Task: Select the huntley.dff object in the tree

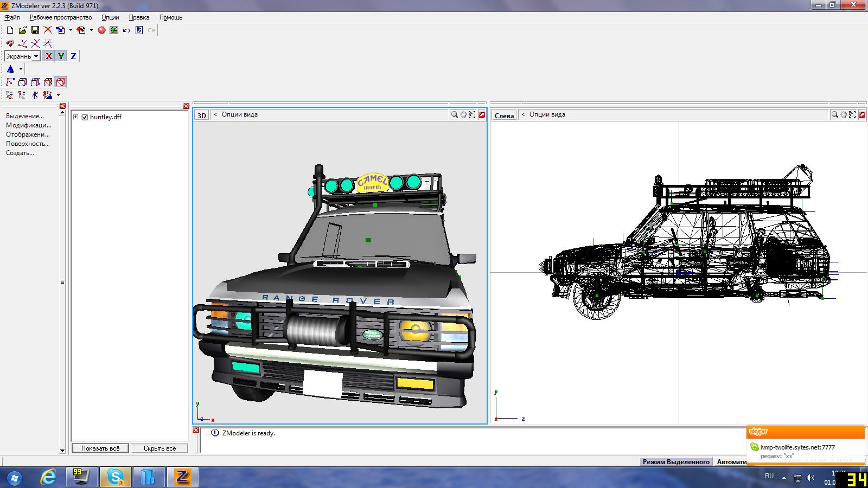Action: [106, 117]
